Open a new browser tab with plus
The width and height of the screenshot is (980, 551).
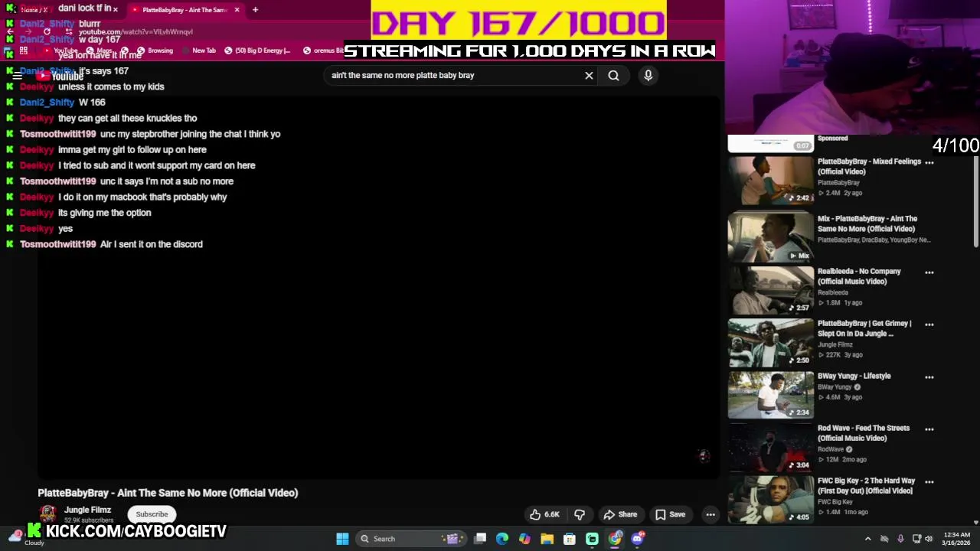point(255,10)
